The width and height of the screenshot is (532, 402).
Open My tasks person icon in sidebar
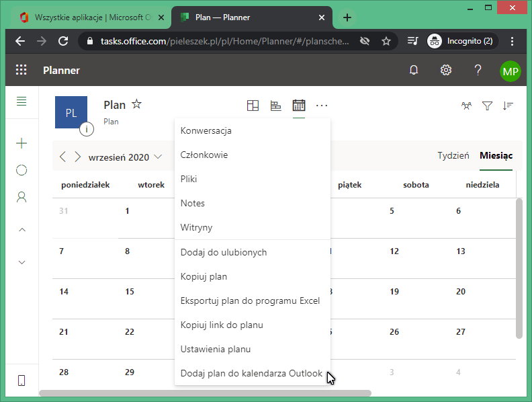pyautogui.click(x=21, y=197)
